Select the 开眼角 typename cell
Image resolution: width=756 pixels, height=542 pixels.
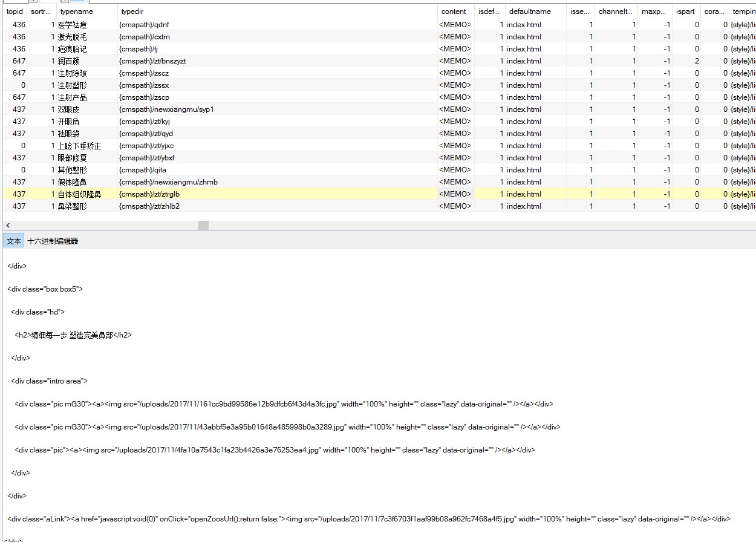(86, 122)
